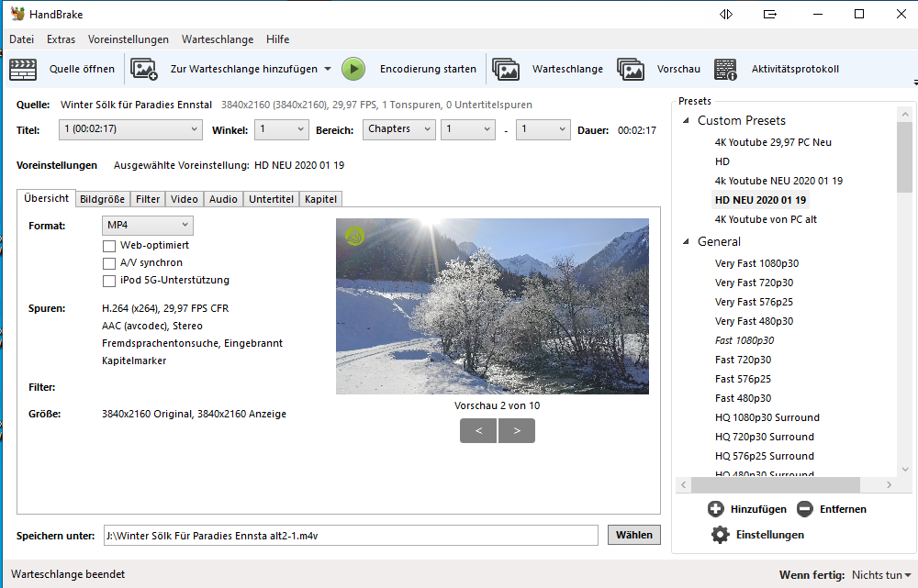Switch to the Untertitel tab

(271, 199)
